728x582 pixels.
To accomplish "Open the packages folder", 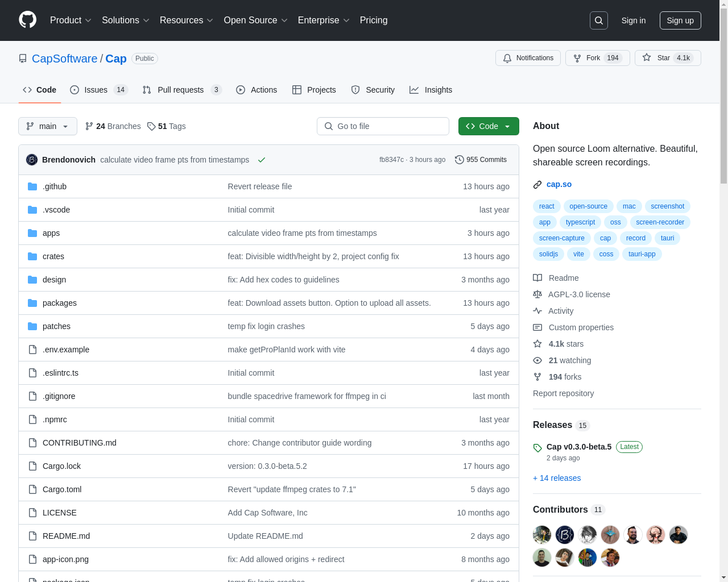I will [60, 303].
